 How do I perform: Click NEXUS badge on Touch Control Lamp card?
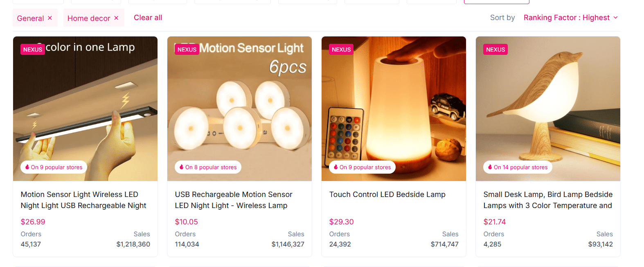tap(341, 50)
